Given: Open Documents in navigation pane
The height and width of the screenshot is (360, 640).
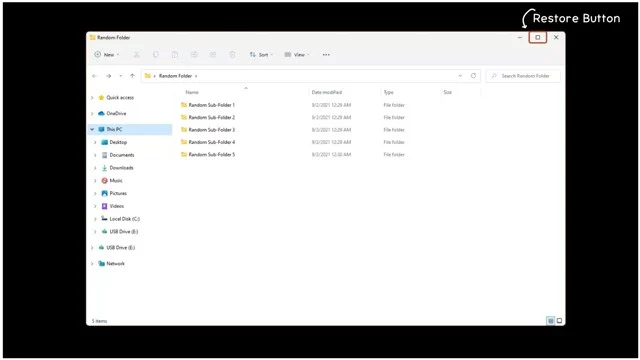Looking at the screenshot, I should click(122, 155).
